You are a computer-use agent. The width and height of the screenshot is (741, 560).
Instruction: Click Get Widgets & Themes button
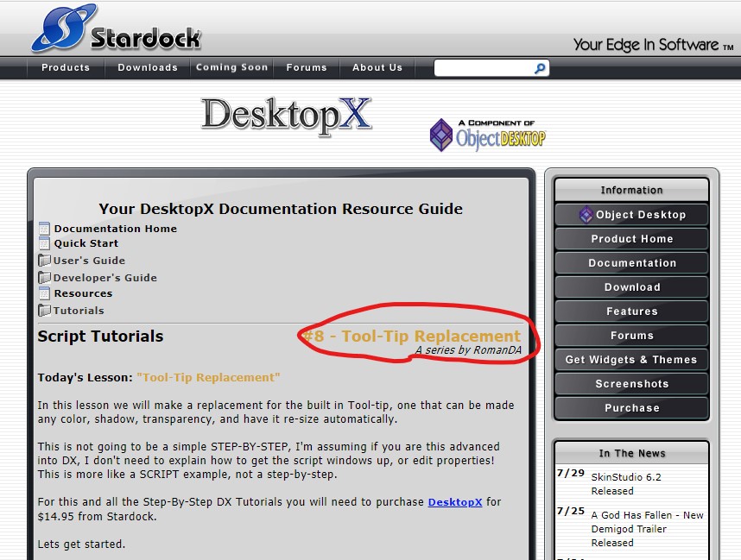(632, 359)
